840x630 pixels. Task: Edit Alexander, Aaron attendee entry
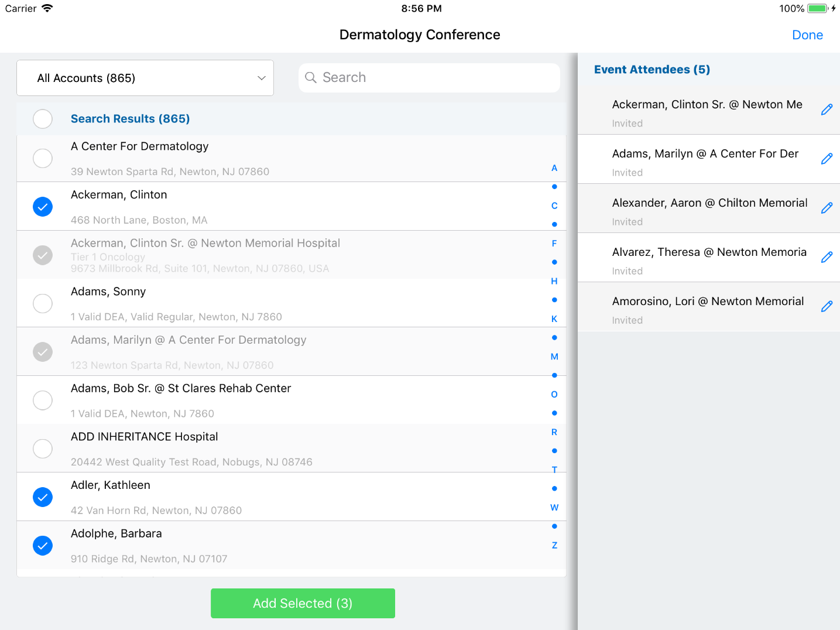(827, 208)
